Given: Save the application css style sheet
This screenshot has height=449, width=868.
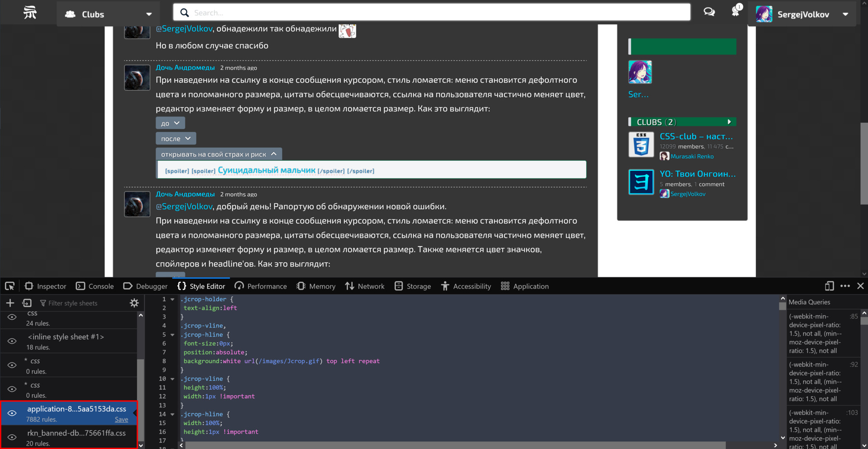Looking at the screenshot, I should pos(121,420).
